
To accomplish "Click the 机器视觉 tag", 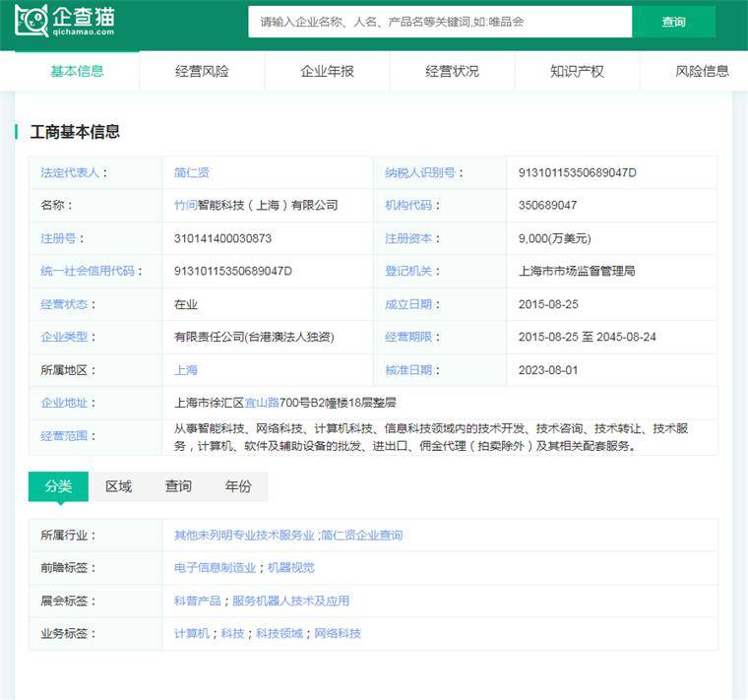I will (291, 567).
